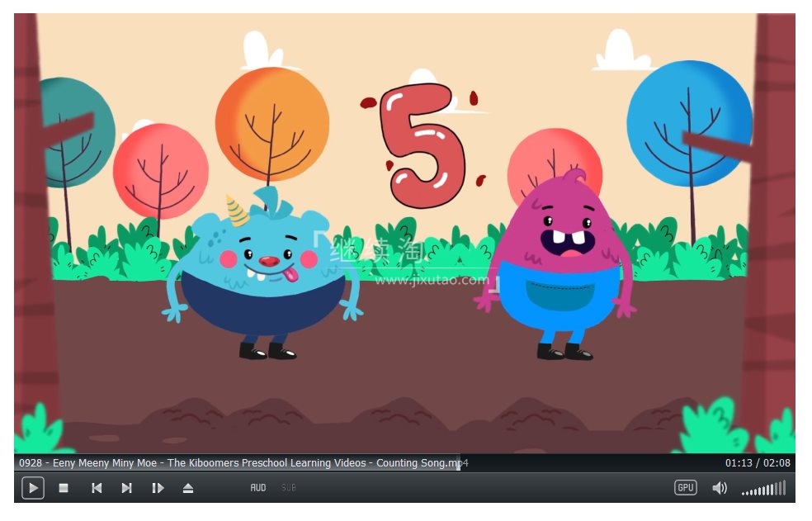812x521 pixels.
Task: Mute audio with the speaker icon
Action: [x=720, y=488]
